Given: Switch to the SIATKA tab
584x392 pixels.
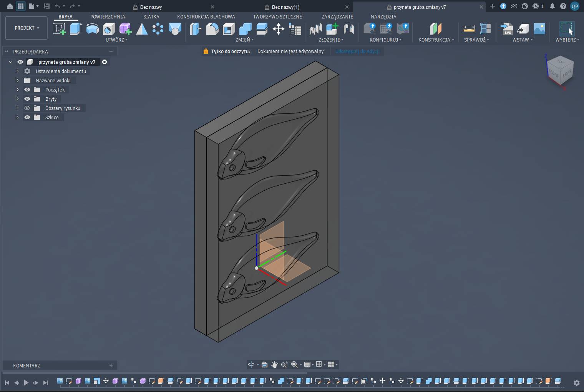Looking at the screenshot, I should coord(151,17).
